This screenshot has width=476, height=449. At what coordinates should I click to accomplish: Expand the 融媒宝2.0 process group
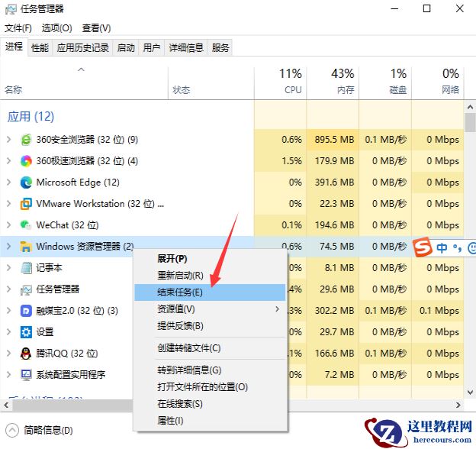point(9,311)
